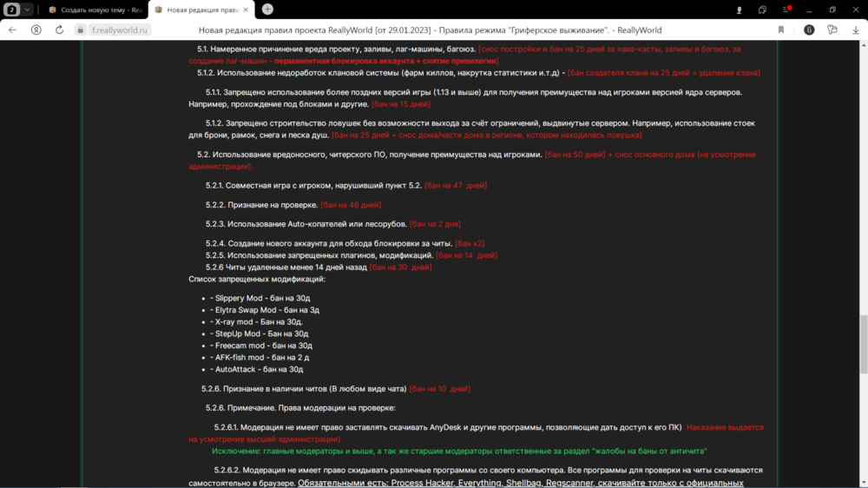Click the list item 'AFK-fish mod - бан на 2 д'
The height and width of the screenshot is (488, 868).
260,358
